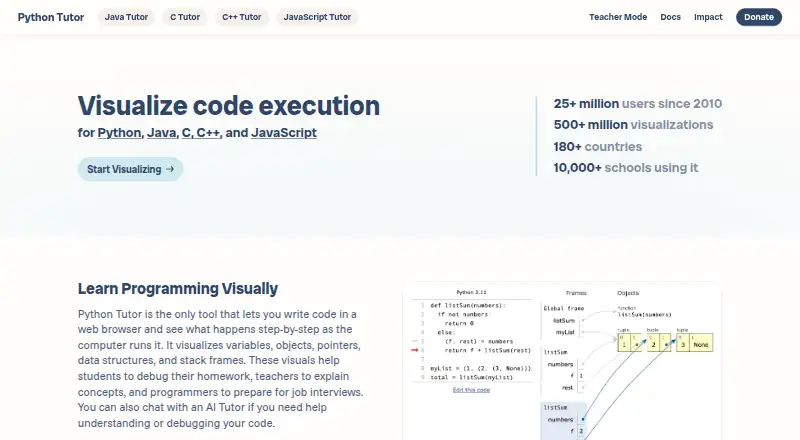Go to Java Tutor
The width and height of the screenshot is (800, 440).
coord(126,17)
